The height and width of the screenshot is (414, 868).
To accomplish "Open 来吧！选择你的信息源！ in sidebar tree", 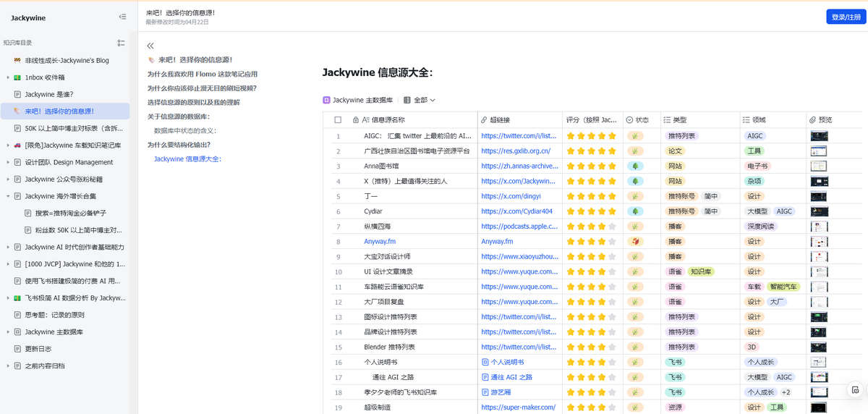I will pyautogui.click(x=66, y=111).
